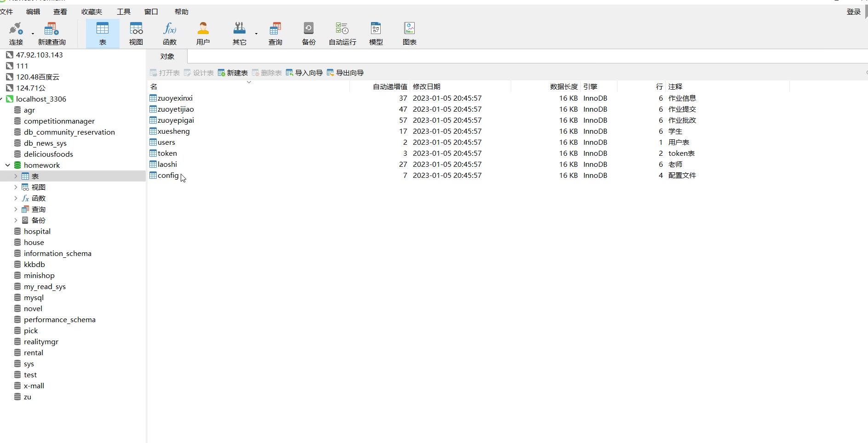This screenshot has height=443, width=868.
Task: Open the 窗口 menu
Action: [x=151, y=11]
